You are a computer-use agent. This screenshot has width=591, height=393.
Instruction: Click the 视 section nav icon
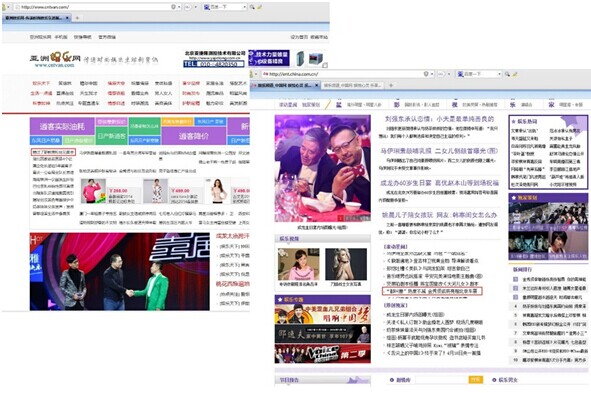pyautogui.click(x=455, y=104)
